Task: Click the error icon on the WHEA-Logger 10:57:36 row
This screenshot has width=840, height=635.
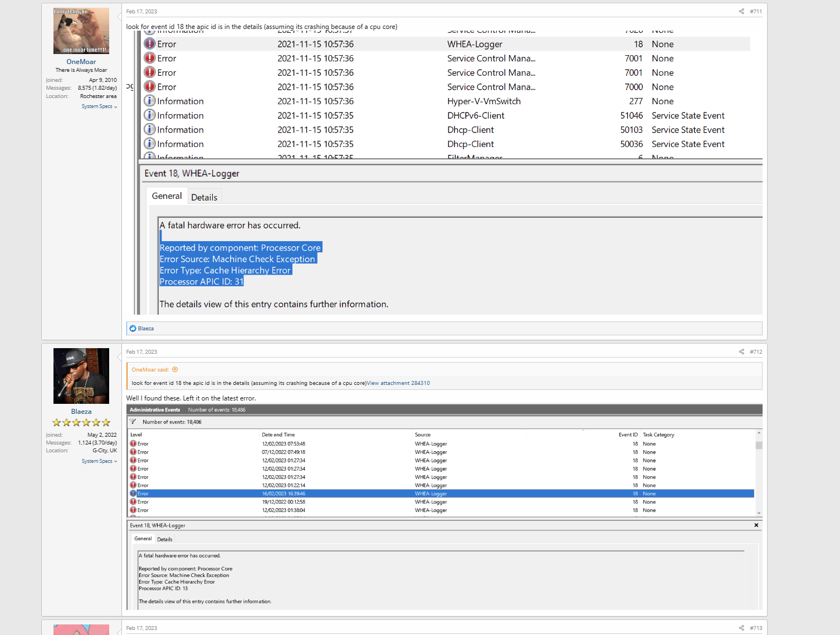Action: 149,43
